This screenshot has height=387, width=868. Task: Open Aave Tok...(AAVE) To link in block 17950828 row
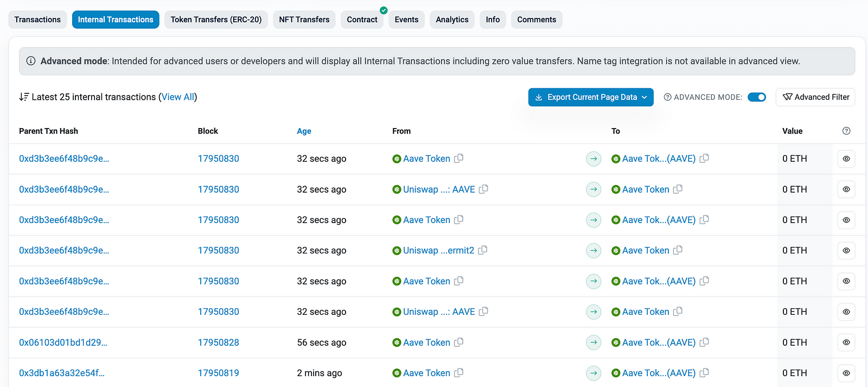(659, 342)
